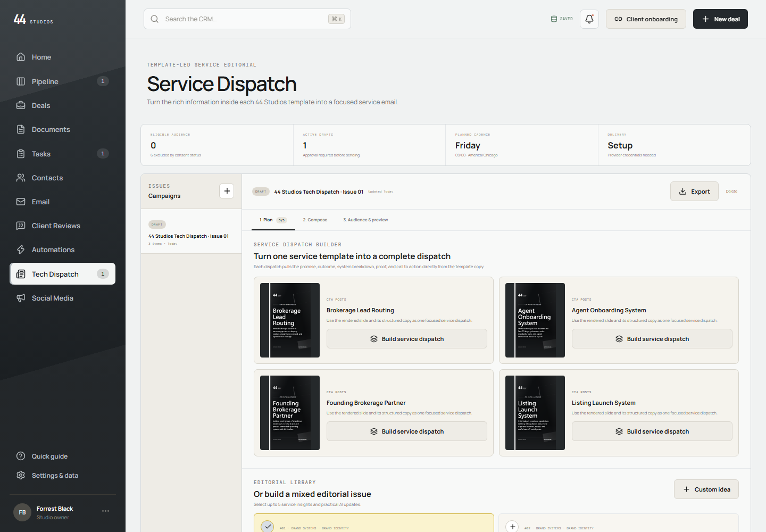Screen dimensions: 766x532
Task: Click the notifications bell icon
Action: pos(589,19)
